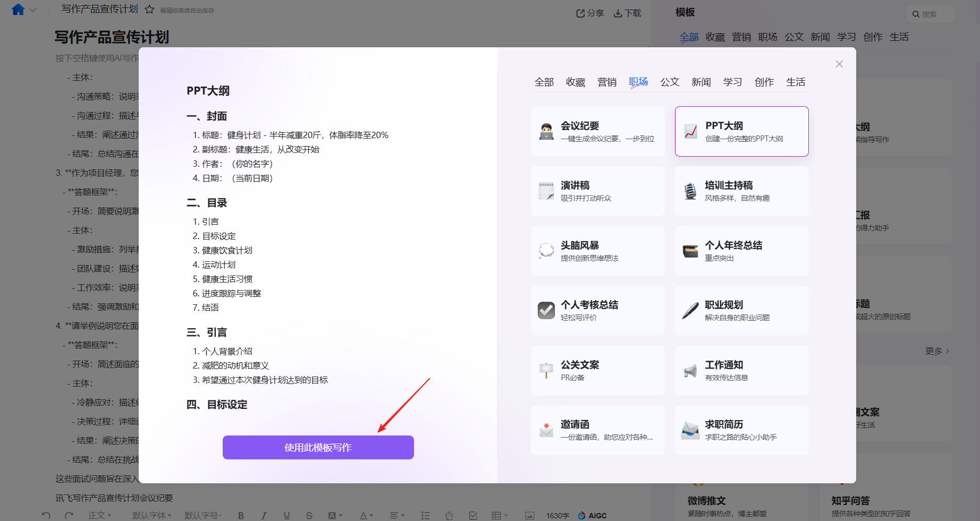Click the template search field
The image size is (980, 521).
pyautogui.click(x=930, y=14)
